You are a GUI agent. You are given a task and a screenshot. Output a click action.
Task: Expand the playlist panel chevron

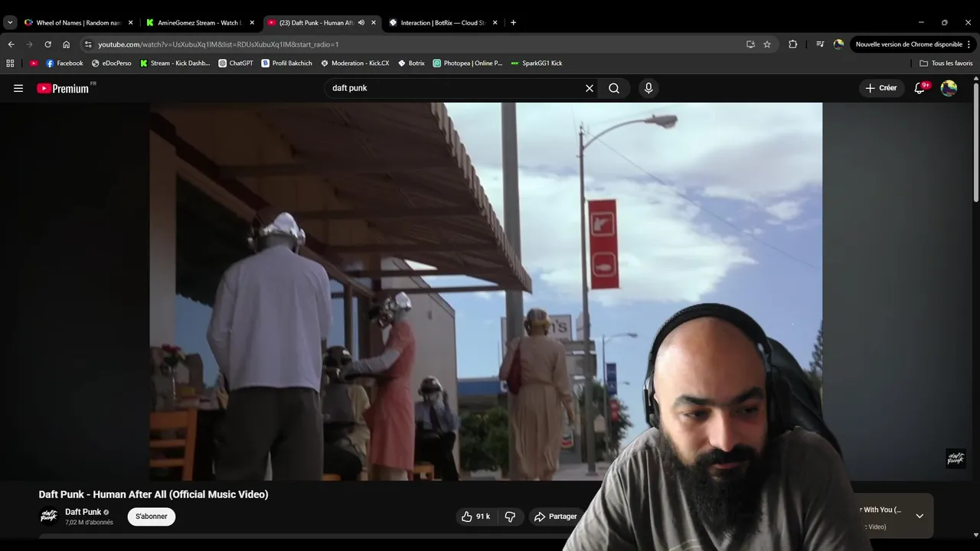coord(920,516)
